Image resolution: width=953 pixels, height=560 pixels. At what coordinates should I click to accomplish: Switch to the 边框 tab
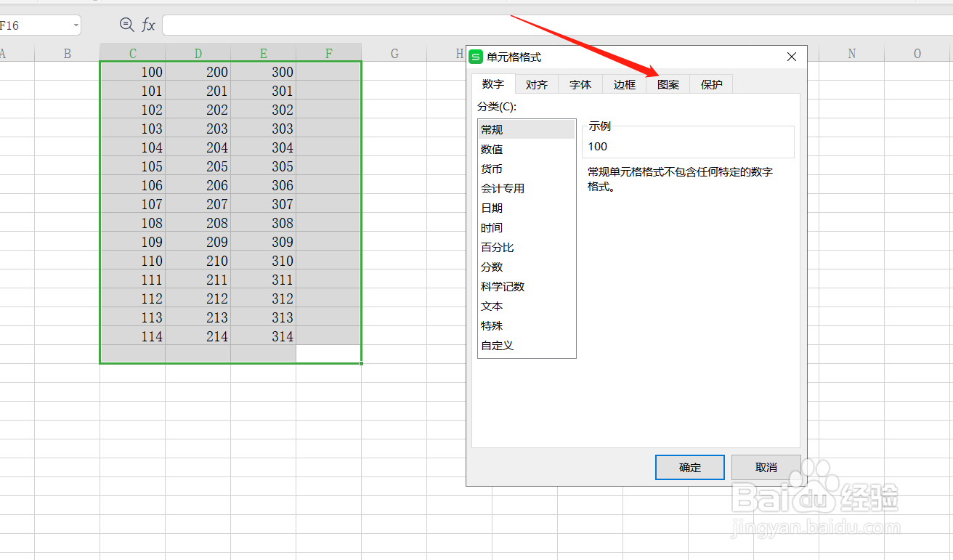[x=624, y=84]
